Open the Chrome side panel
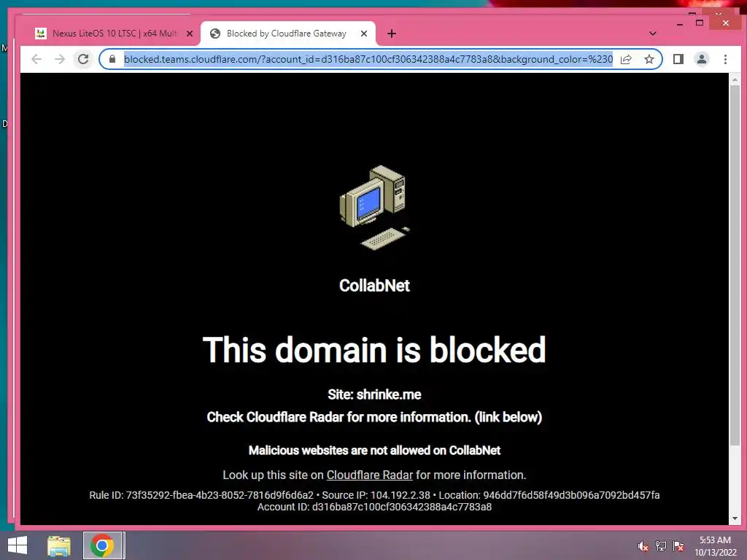Viewport: 747px width, 560px height. click(x=678, y=59)
